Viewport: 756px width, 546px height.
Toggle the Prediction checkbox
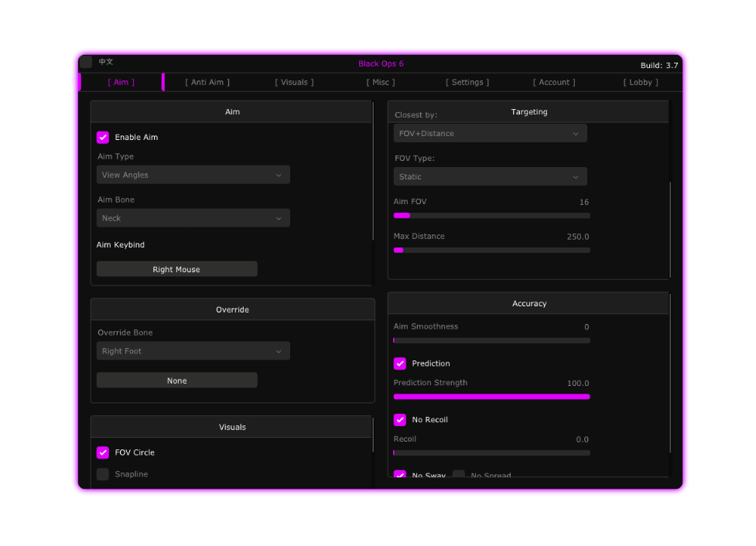coord(400,363)
